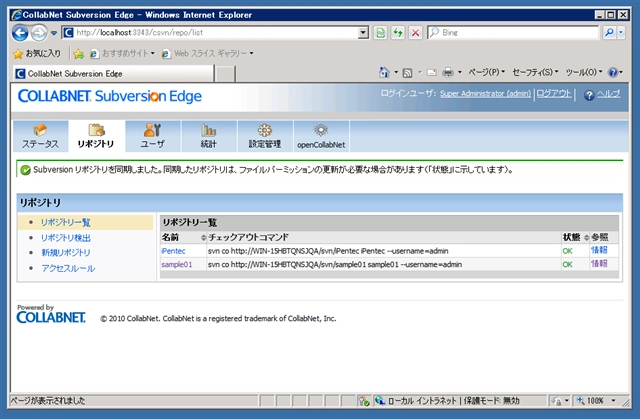
Task: Open リポジトリ検出 in the sidebar
Action: 66,238
